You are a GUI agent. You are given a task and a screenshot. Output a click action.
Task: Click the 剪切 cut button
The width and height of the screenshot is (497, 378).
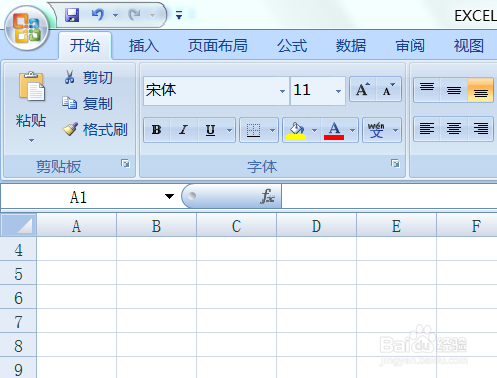(x=88, y=78)
